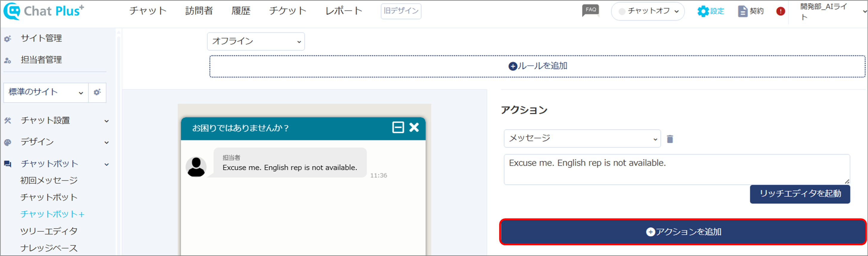Minimize the chat widget preview
This screenshot has width=868, height=256.
click(398, 127)
